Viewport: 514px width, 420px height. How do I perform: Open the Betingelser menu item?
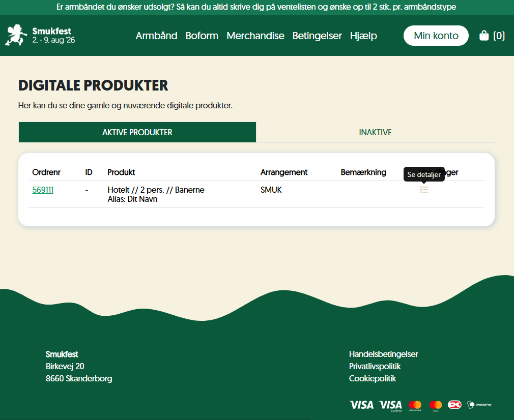click(317, 36)
